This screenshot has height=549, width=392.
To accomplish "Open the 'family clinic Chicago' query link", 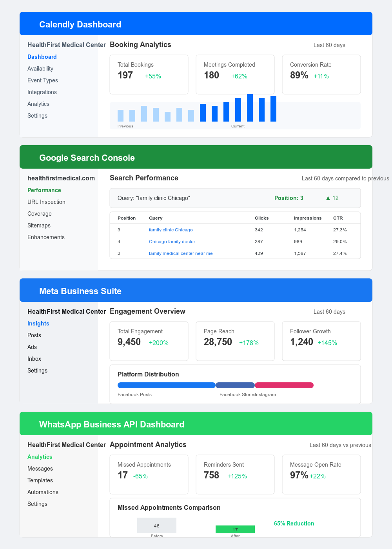I will (x=171, y=230).
